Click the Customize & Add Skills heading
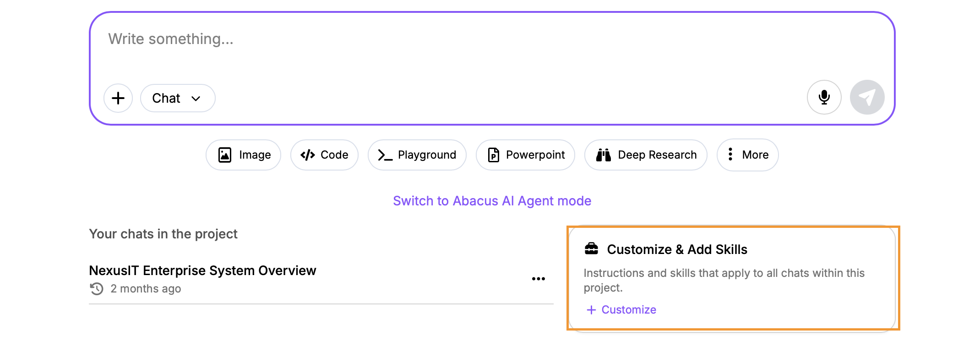This screenshot has width=980, height=342. point(677,249)
